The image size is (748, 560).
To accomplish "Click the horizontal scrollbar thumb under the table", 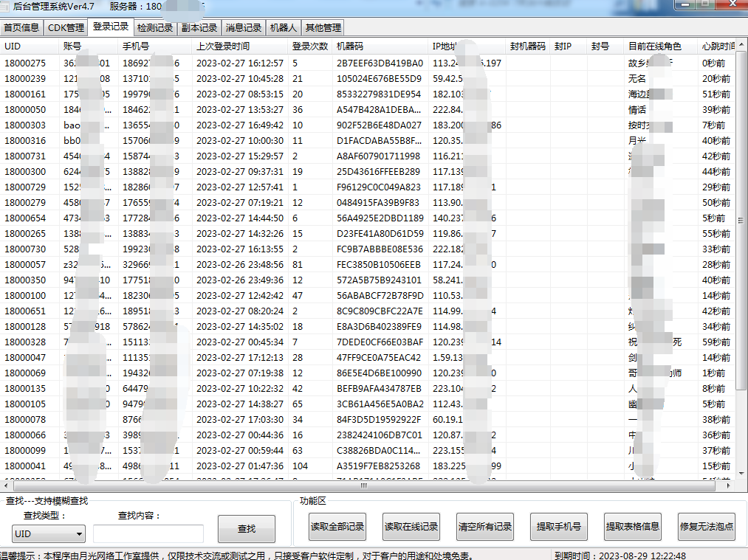I will click(x=362, y=486).
